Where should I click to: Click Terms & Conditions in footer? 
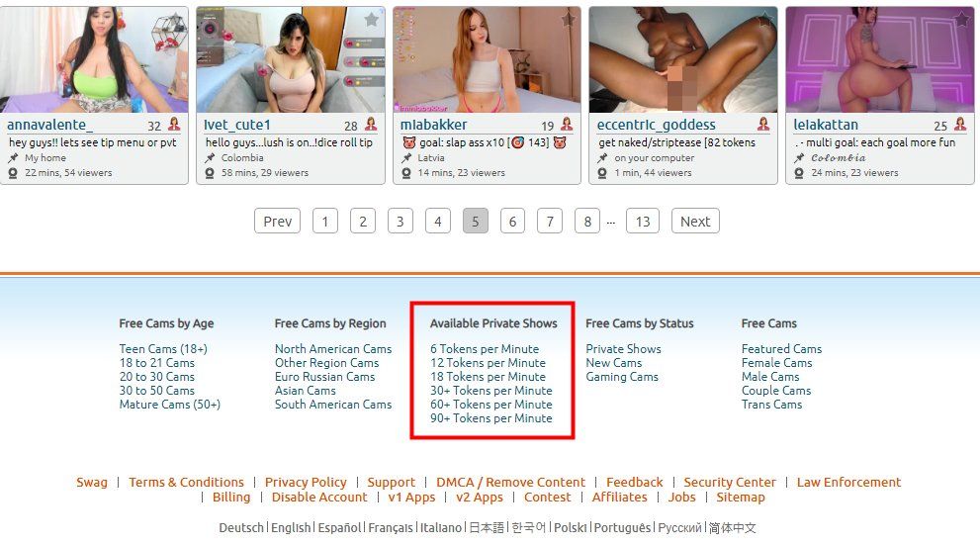(x=186, y=482)
